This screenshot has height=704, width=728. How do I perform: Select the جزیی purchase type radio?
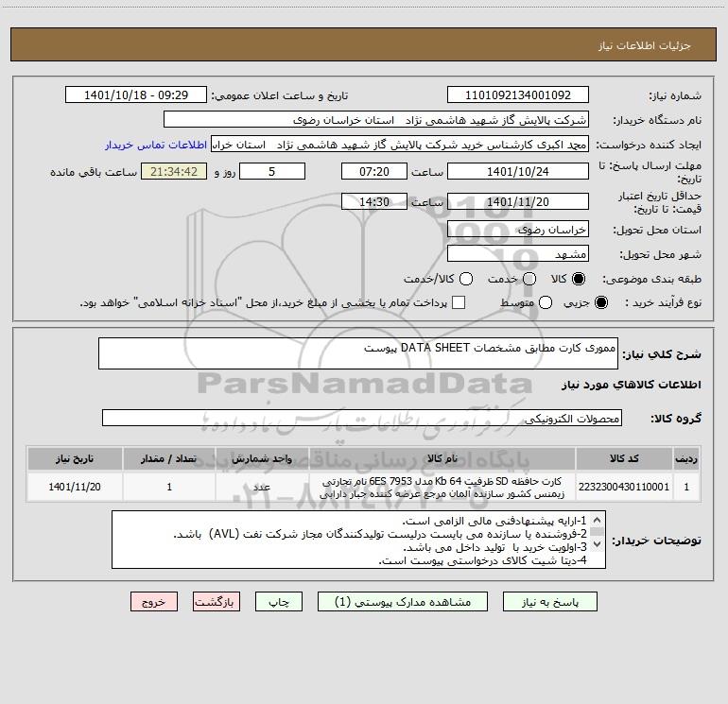[x=601, y=302]
